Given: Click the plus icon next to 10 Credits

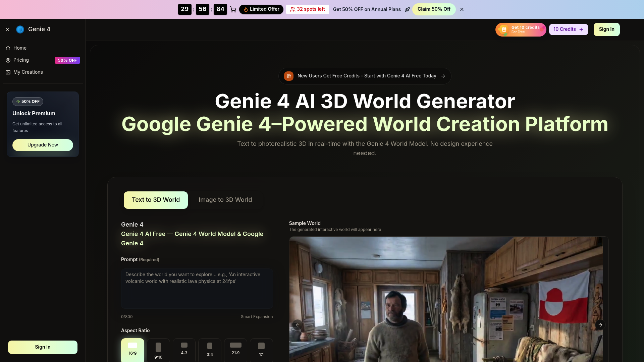Looking at the screenshot, I should (x=581, y=29).
